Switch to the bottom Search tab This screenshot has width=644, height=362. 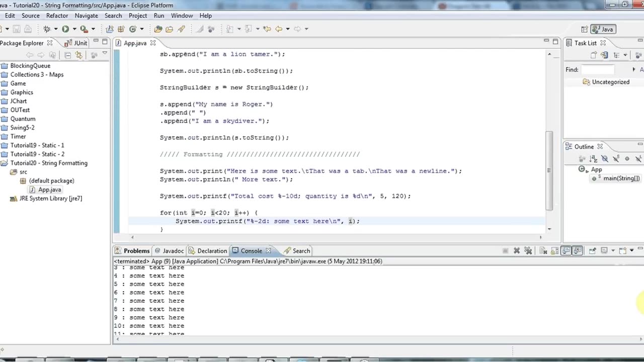[x=297, y=251]
